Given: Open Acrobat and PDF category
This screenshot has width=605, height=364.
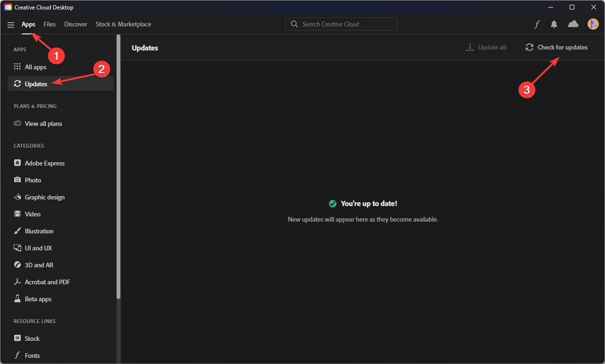Looking at the screenshot, I should [61, 282].
